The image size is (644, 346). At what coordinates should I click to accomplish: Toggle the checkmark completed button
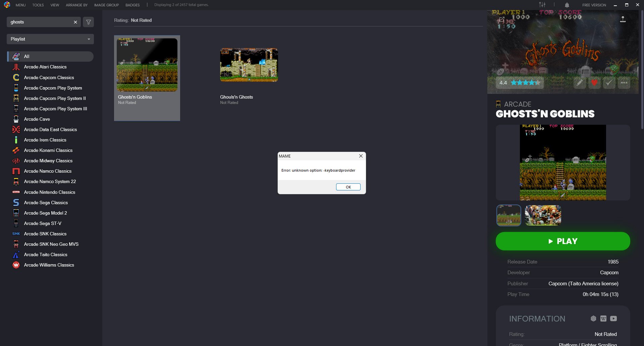click(609, 82)
